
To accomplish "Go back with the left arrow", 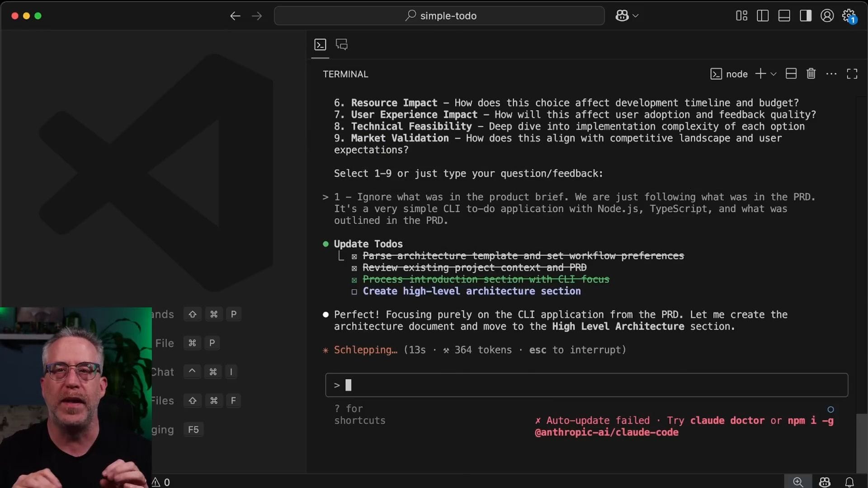I will click(x=235, y=16).
